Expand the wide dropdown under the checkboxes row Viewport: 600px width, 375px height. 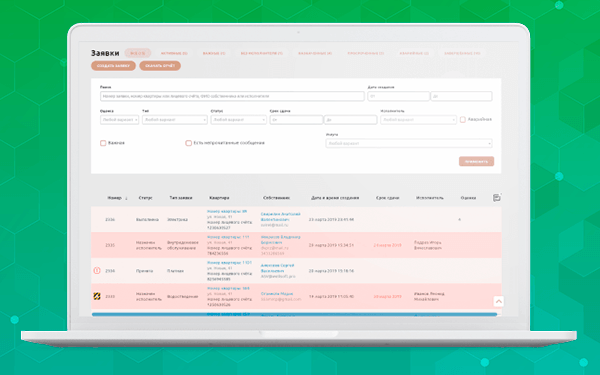(409, 143)
